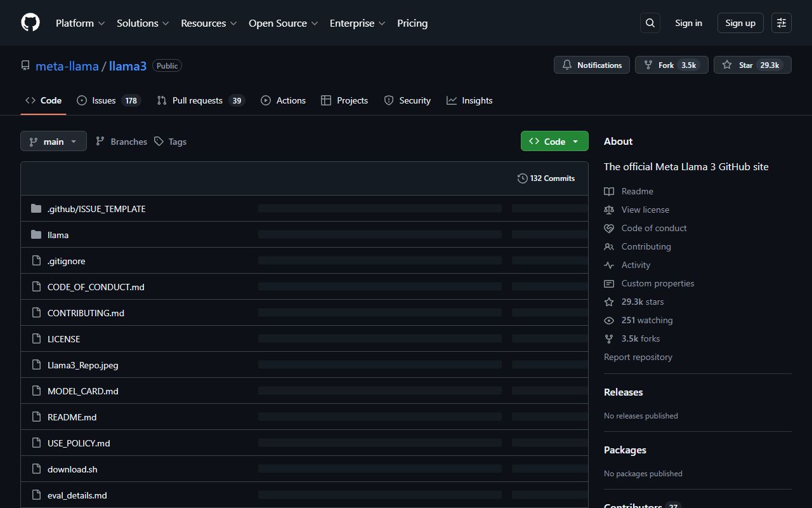This screenshot has width=812, height=508.
Task: Open the search magnifier icon
Action: (650, 23)
